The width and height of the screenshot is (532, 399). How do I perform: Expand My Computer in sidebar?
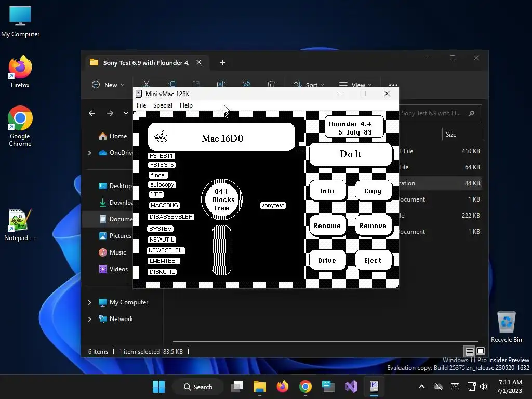pyautogui.click(x=89, y=302)
